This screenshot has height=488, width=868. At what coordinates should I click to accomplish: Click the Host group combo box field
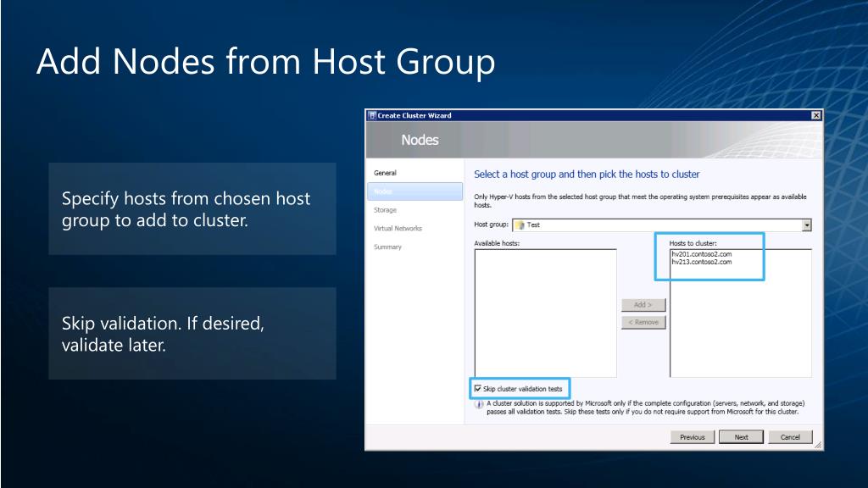pyautogui.click(x=657, y=225)
